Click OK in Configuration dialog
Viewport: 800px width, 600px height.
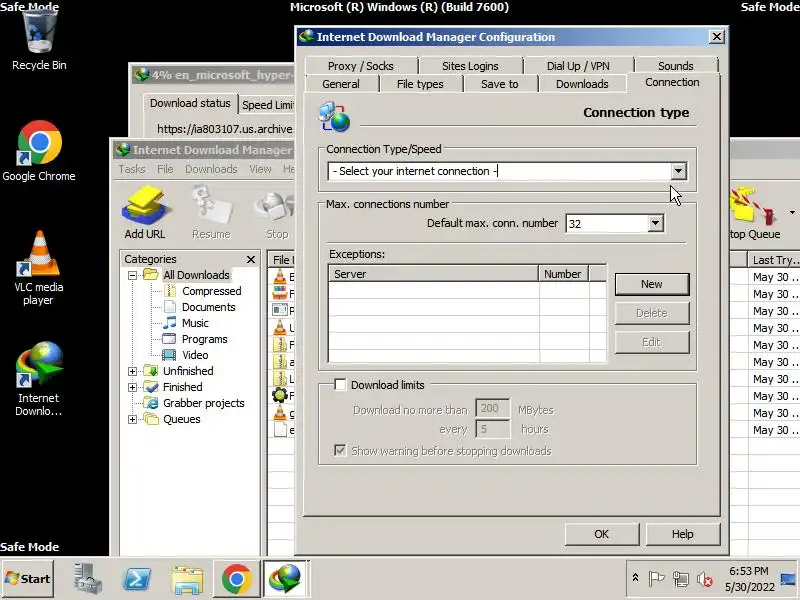coord(602,534)
